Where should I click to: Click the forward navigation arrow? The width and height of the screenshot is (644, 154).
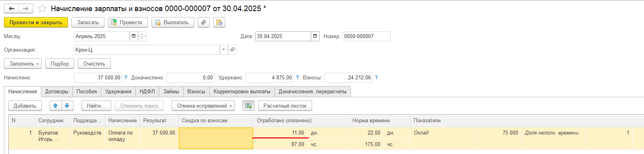[26, 8]
